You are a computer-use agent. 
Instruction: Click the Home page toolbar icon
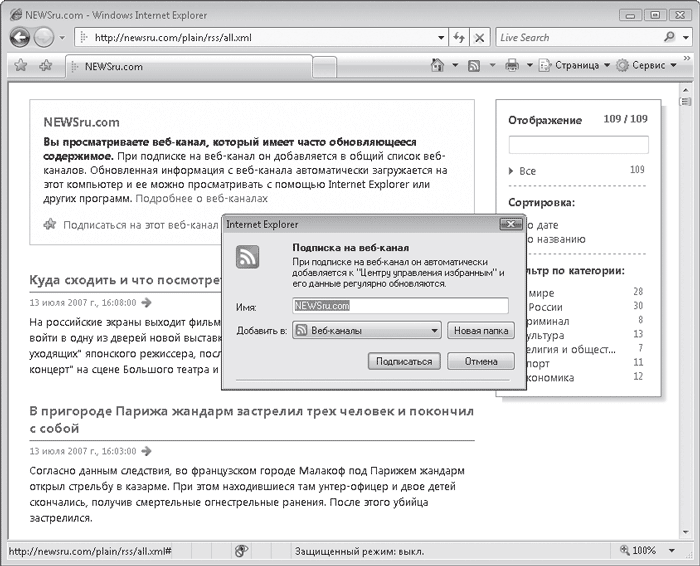pos(437,66)
